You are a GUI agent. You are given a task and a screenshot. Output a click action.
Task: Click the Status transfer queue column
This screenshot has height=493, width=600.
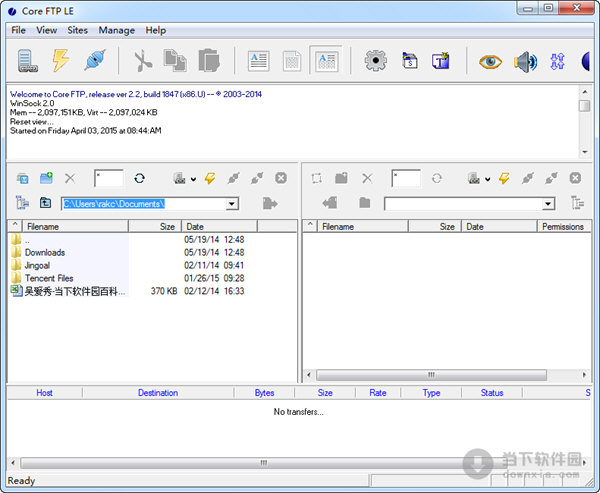[x=492, y=393]
